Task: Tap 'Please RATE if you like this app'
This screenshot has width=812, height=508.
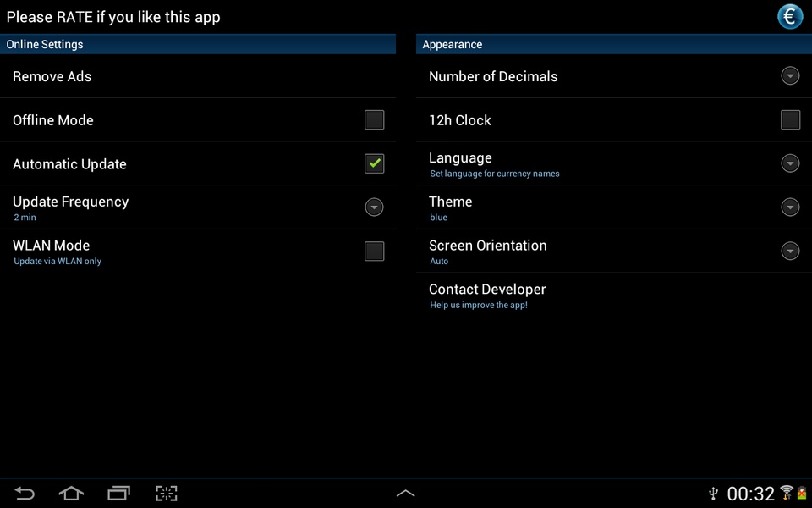Action: click(113, 17)
